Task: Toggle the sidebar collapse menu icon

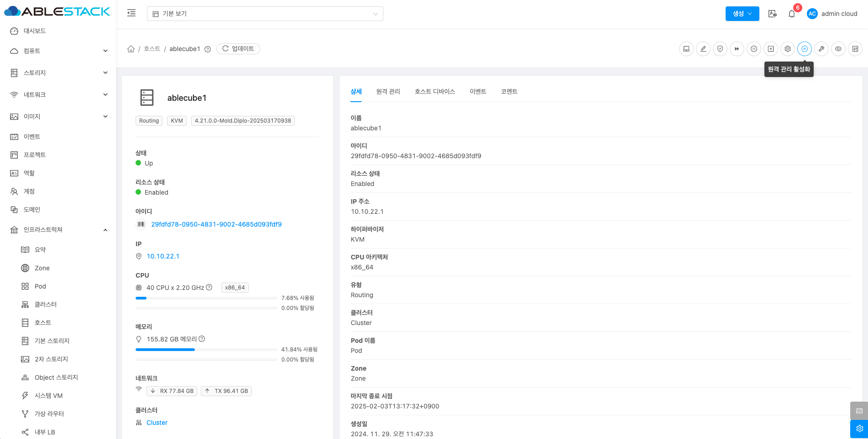Action: tap(131, 13)
